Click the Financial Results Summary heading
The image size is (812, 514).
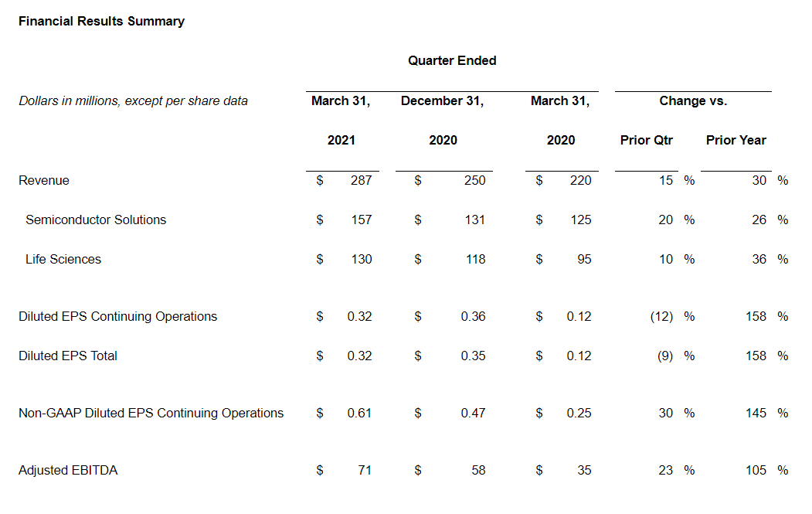pyautogui.click(x=101, y=21)
